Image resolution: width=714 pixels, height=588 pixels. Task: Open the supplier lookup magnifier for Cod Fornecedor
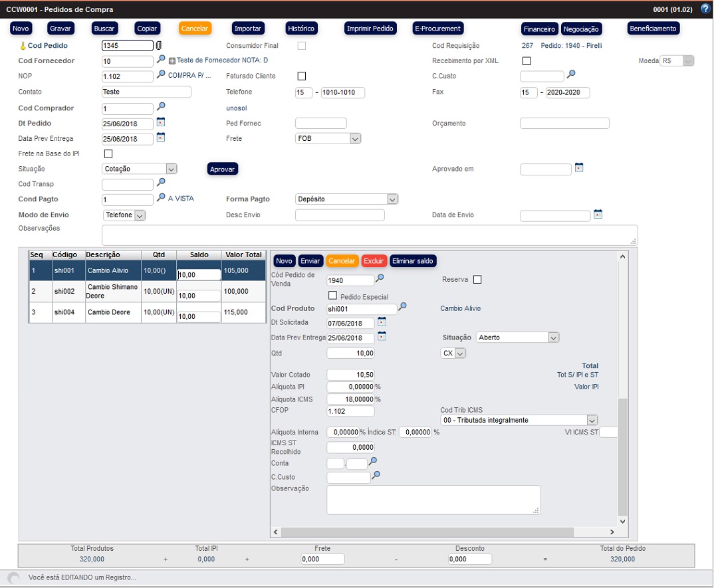pyautogui.click(x=161, y=60)
